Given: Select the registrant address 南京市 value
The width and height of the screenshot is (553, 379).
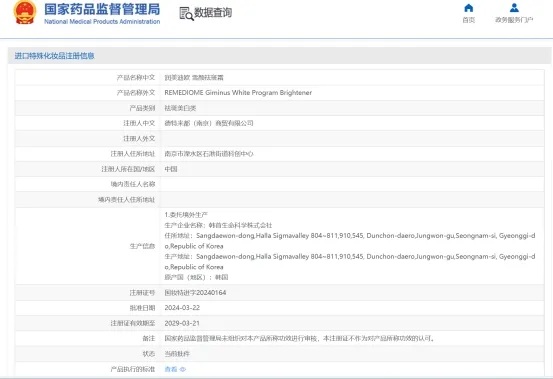Looking at the screenshot, I should coord(209,154).
